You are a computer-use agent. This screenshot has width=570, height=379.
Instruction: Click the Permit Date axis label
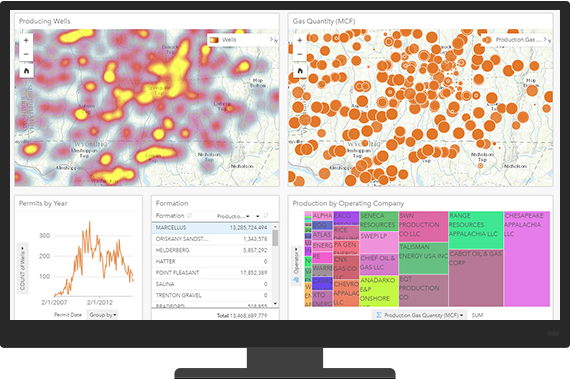68,315
